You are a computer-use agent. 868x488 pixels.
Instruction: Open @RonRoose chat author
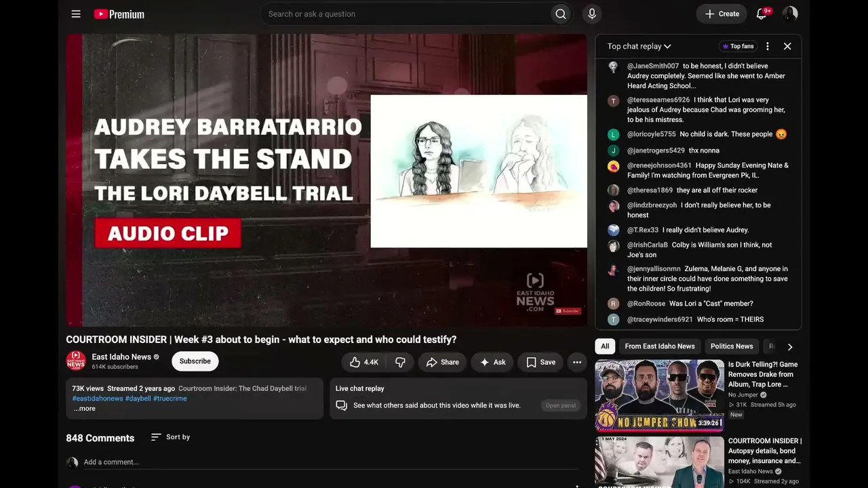click(x=646, y=304)
